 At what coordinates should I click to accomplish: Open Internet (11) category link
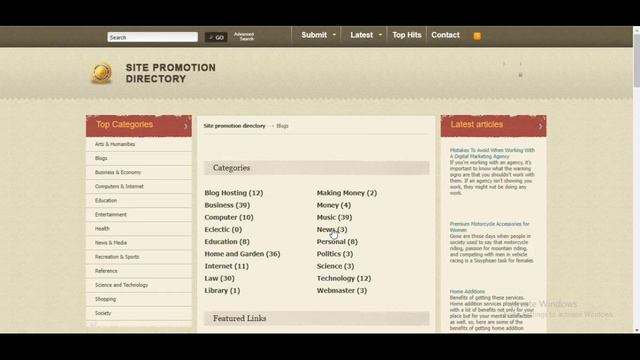226,266
